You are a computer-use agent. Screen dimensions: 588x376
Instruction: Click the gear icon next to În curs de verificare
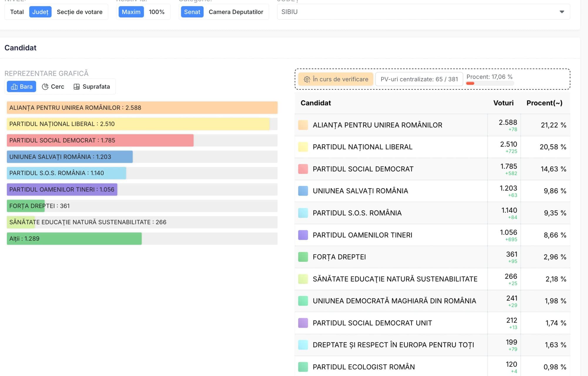(307, 79)
